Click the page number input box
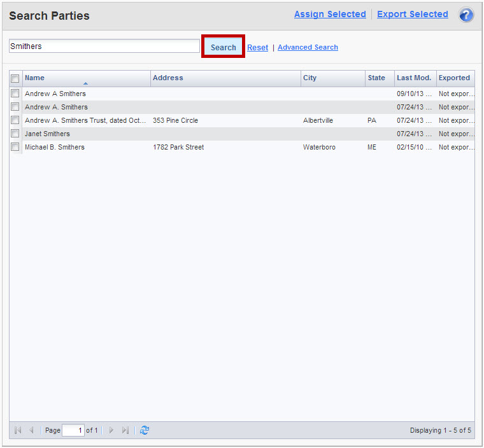 pos(73,430)
